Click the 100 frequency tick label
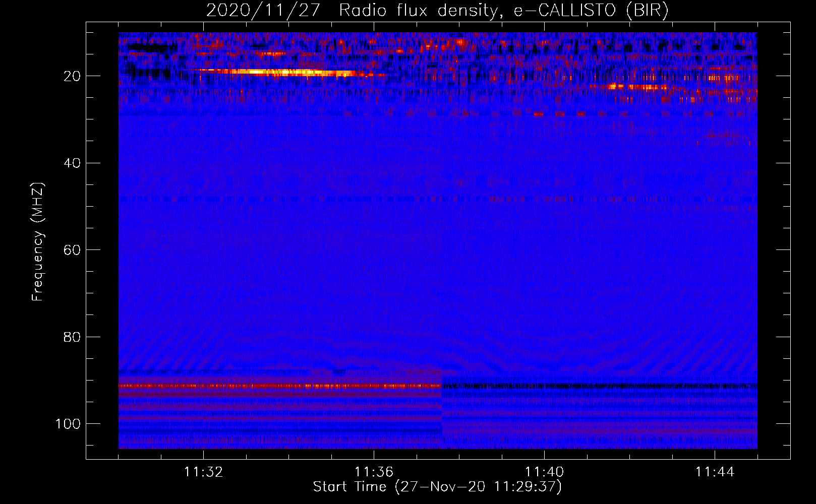 click(x=68, y=424)
